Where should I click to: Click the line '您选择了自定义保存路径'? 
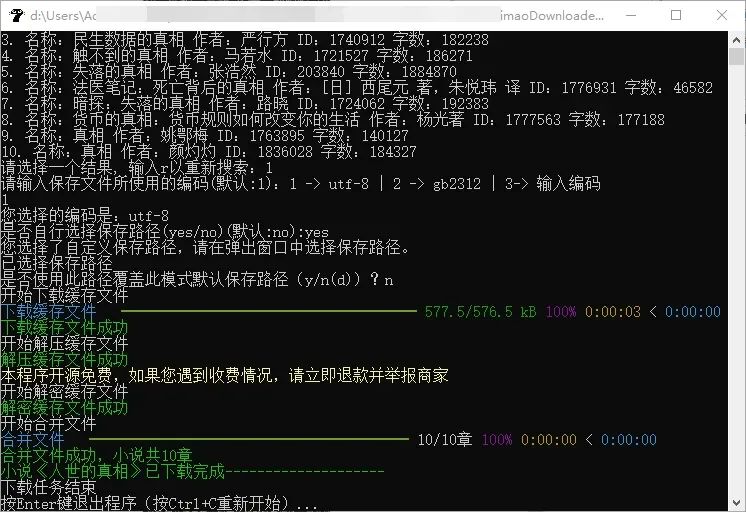pyautogui.click(x=205, y=247)
